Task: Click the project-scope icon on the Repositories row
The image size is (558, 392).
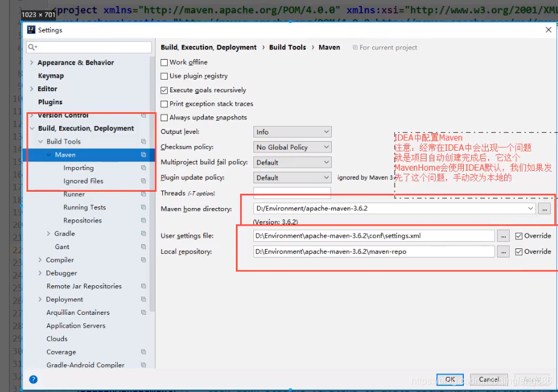Action: 144,221
